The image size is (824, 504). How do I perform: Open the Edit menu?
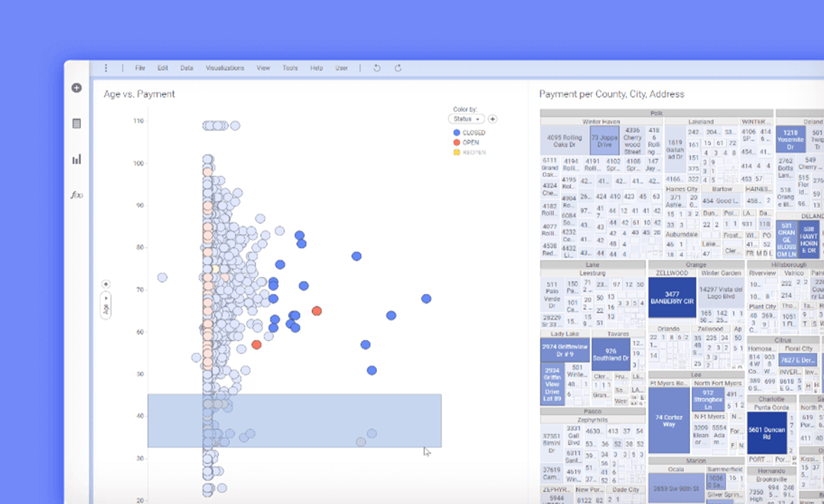coord(163,68)
